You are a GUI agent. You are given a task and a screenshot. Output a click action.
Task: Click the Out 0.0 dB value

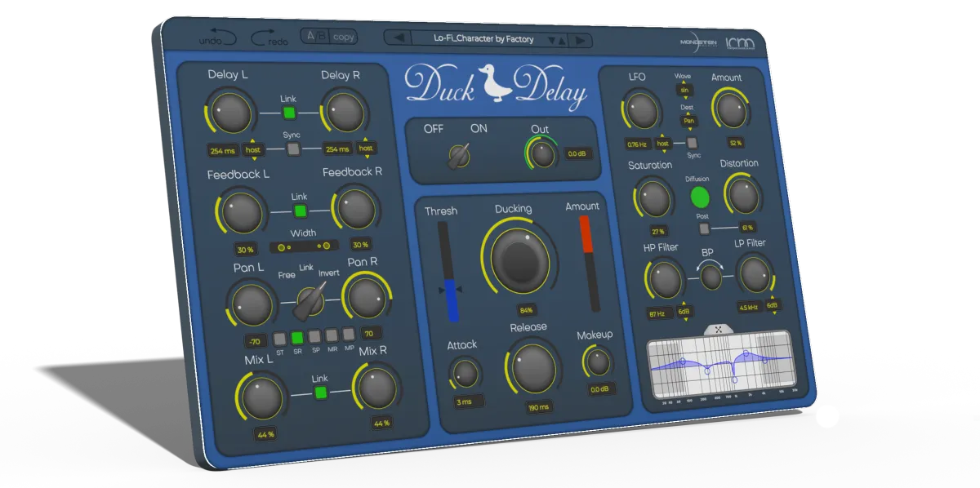pos(577,153)
